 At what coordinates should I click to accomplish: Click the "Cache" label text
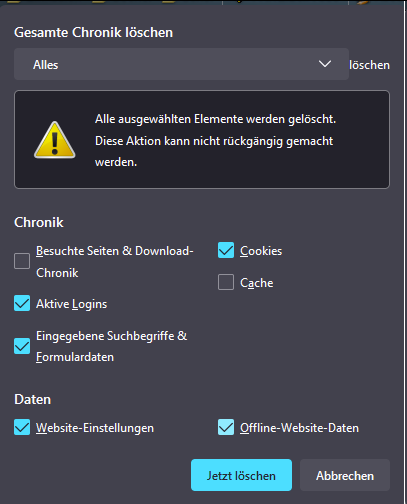(257, 283)
